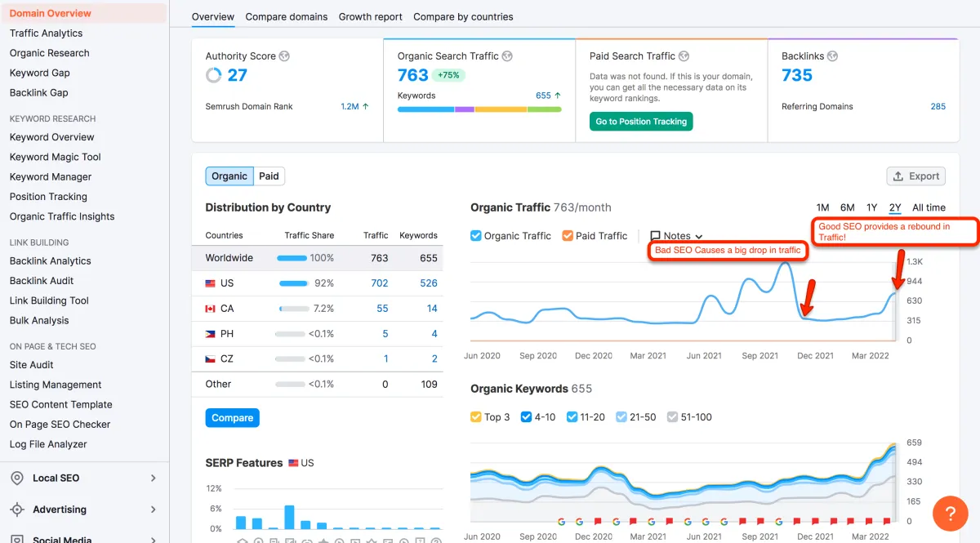Open the Log File Analyzer link
Screen dimensions: 980x543
pos(48,444)
